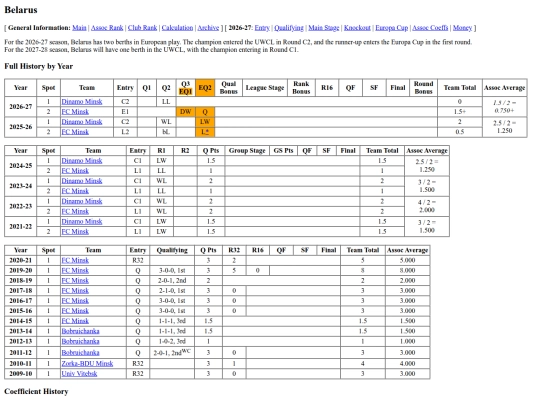Click FC Minsk in the 2024-25 row

(x=75, y=171)
